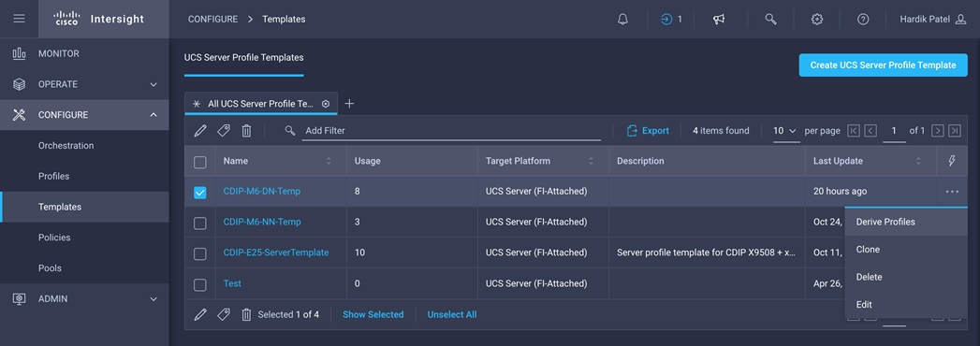
Task: Sort by the Name column arrows
Action: (329, 161)
